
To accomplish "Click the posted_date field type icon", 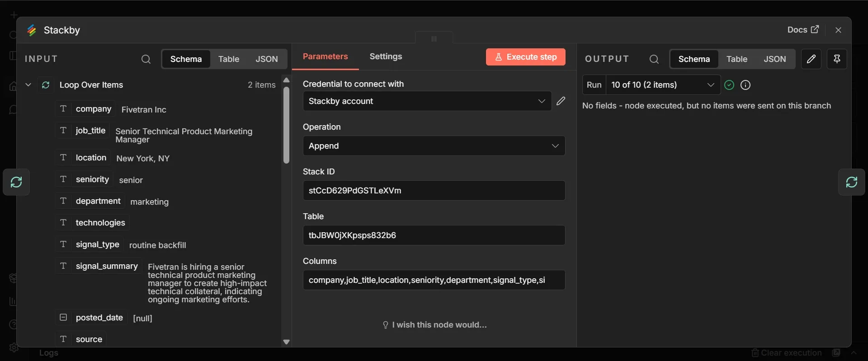I will [63, 318].
